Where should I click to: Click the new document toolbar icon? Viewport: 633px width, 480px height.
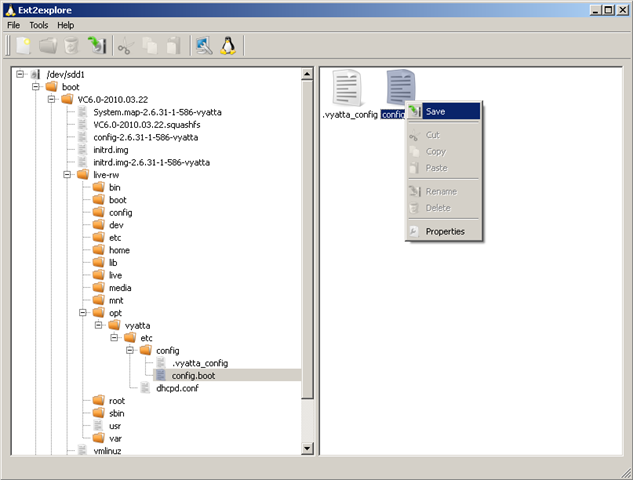(22, 45)
